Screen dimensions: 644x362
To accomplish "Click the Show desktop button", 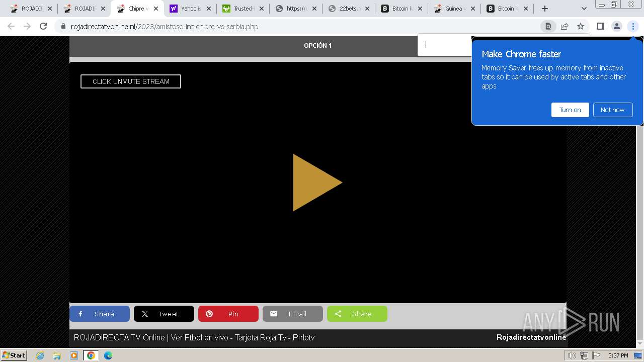I will (x=638, y=355).
